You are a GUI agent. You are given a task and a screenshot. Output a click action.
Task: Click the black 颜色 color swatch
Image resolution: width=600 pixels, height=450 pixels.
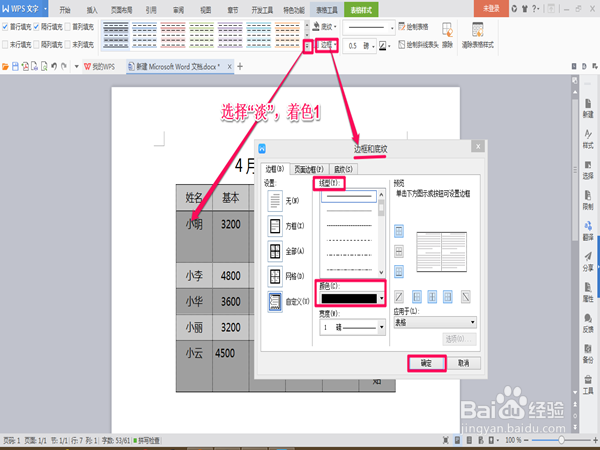point(349,298)
